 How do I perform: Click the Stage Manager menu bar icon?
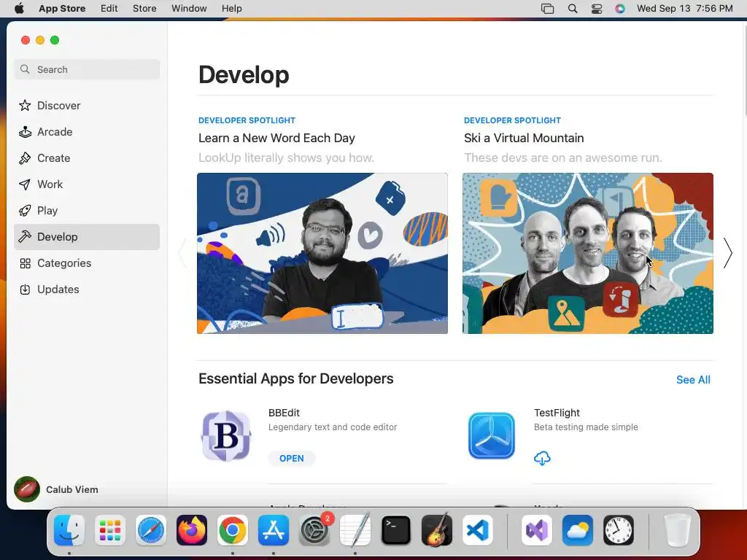coord(547,9)
